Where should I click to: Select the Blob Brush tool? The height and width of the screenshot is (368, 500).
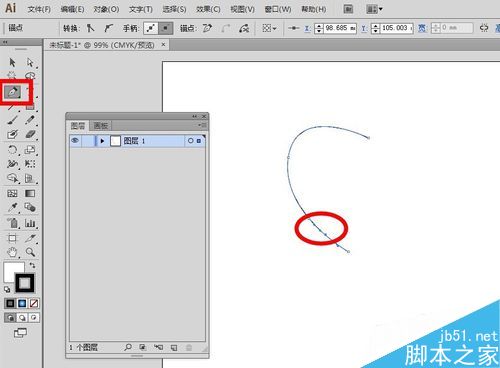tap(13, 134)
